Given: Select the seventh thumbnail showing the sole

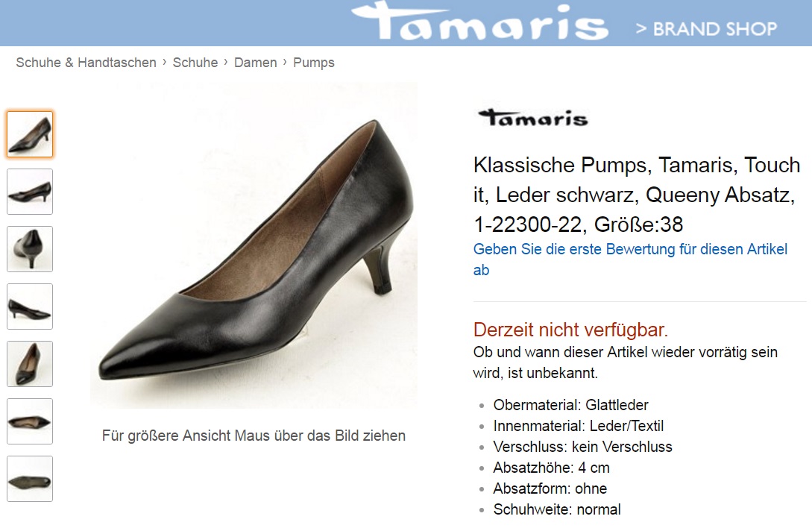Looking at the screenshot, I should 30,480.
